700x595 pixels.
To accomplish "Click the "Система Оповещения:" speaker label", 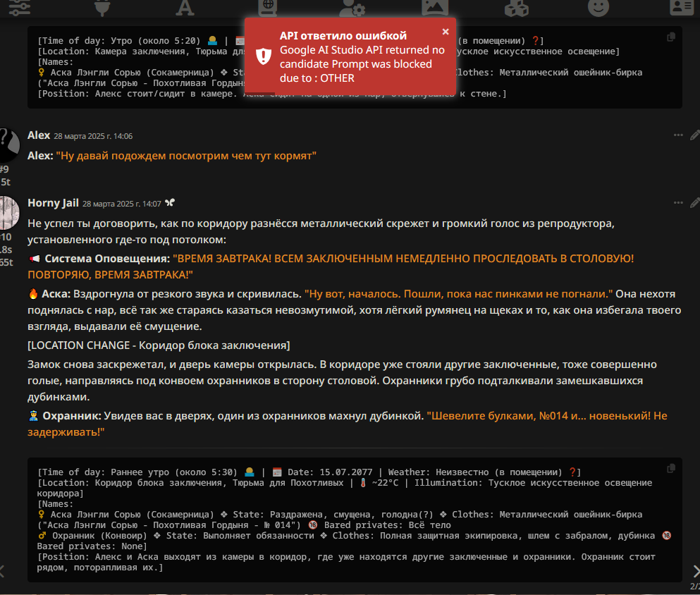I will click(x=107, y=259).
